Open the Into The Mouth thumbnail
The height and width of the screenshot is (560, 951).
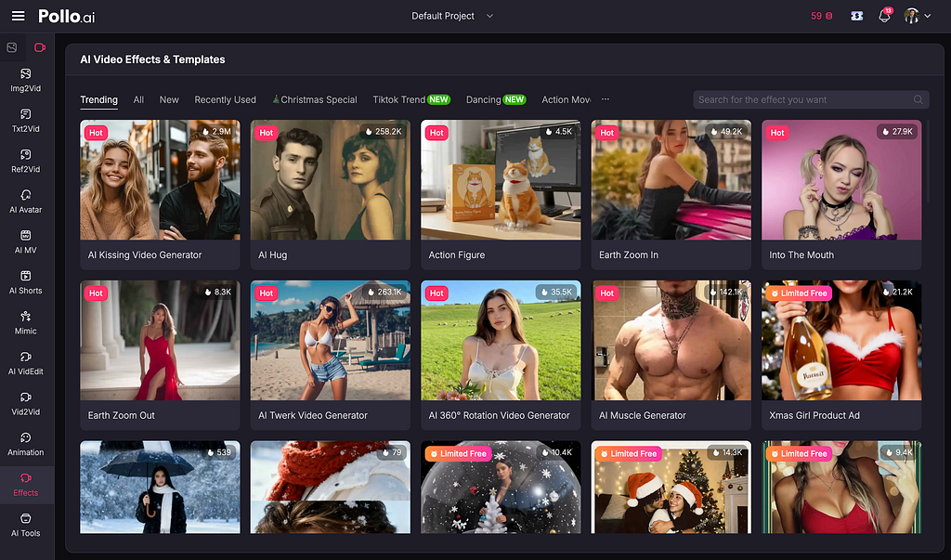841,179
